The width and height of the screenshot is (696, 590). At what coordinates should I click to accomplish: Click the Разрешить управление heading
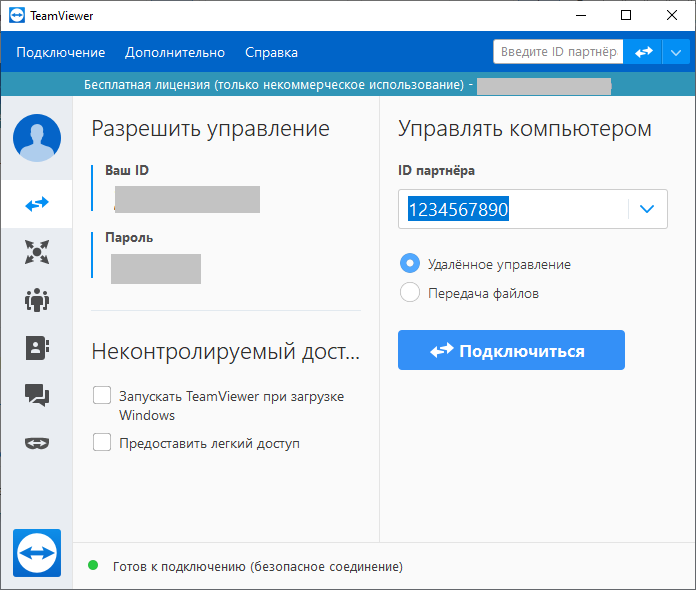210,129
